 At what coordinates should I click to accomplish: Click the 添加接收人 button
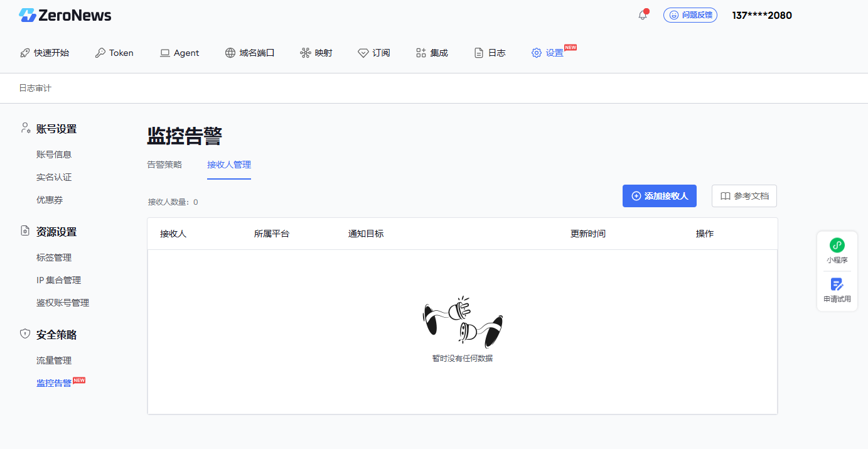coord(659,196)
